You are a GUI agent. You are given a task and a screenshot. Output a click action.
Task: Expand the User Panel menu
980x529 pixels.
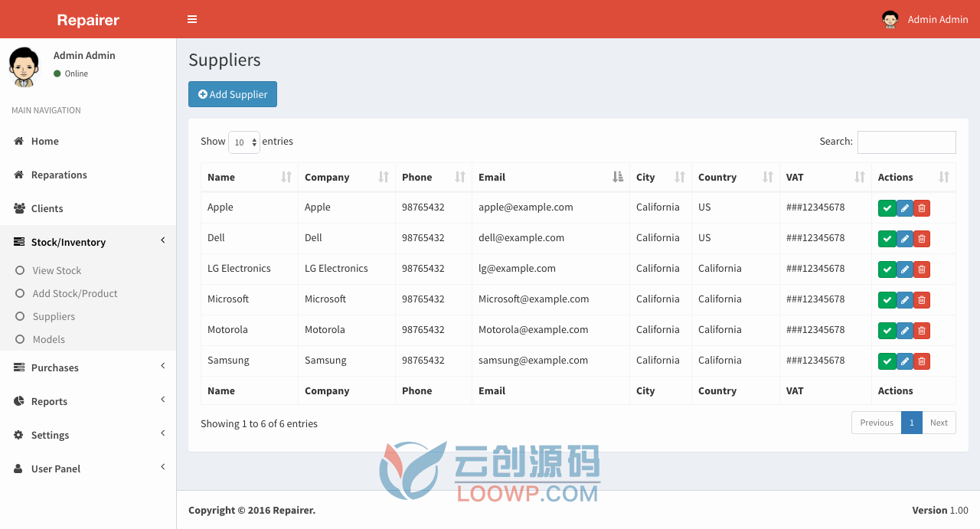(x=88, y=469)
